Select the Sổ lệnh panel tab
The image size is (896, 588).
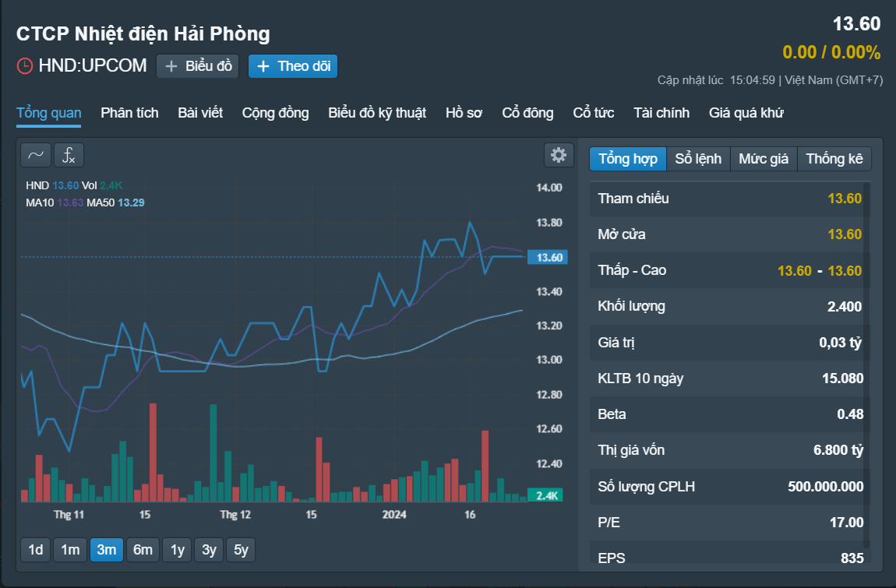tap(698, 159)
